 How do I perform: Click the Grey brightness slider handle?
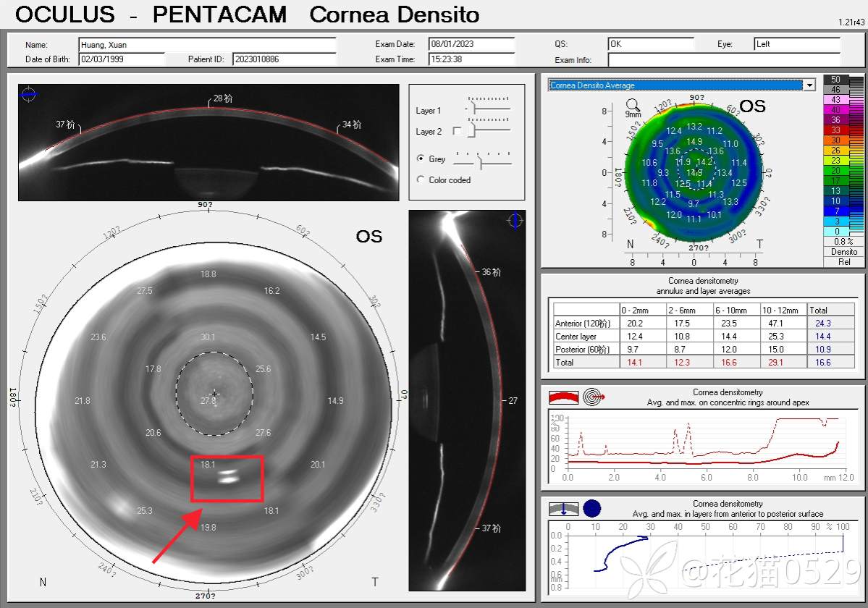(x=479, y=163)
